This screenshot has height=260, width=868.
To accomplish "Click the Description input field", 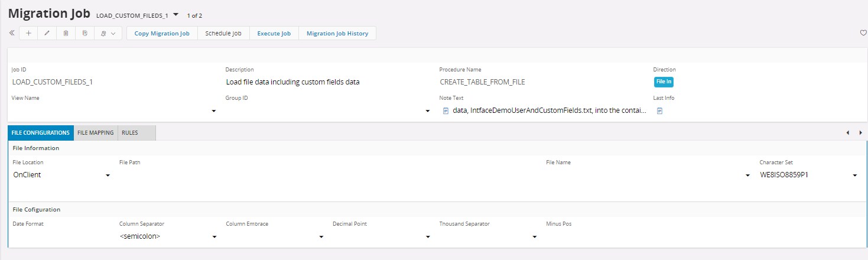I will point(325,82).
